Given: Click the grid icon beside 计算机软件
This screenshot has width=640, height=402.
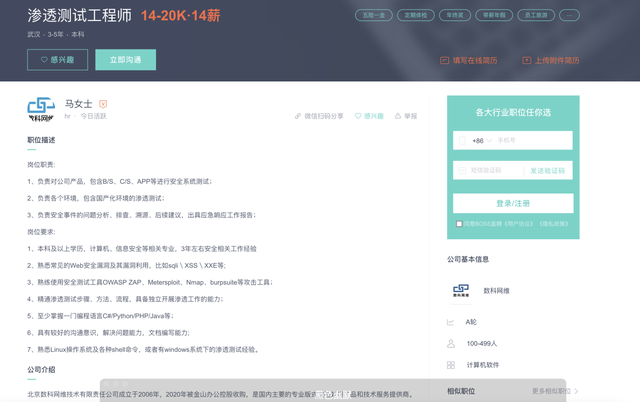Looking at the screenshot, I should [451, 365].
